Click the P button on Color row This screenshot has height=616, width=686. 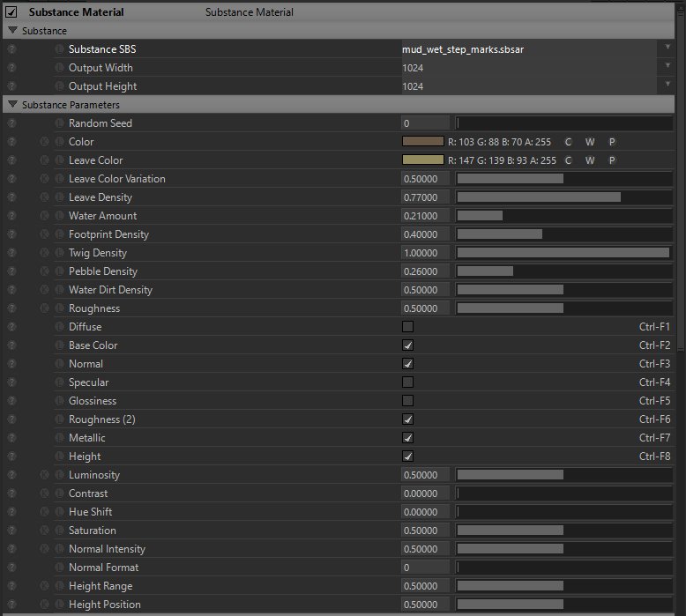pyautogui.click(x=612, y=142)
